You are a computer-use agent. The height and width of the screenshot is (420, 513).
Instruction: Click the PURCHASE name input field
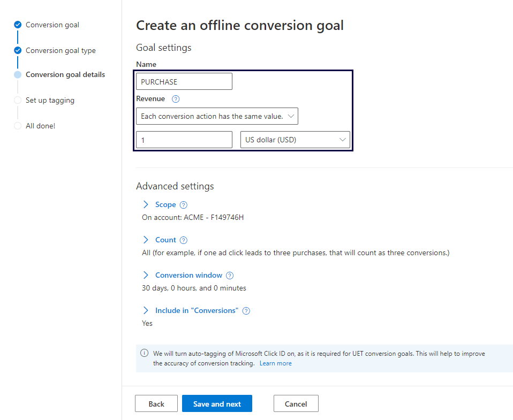[184, 81]
